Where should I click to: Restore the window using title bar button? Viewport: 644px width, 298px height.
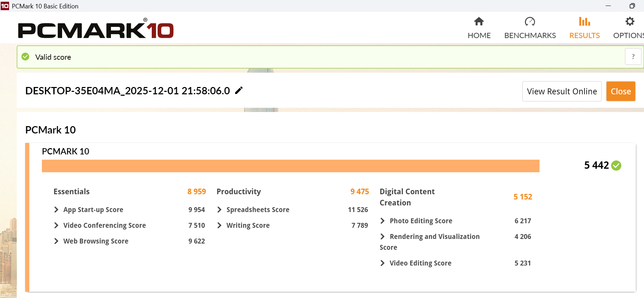pyautogui.click(x=632, y=6)
